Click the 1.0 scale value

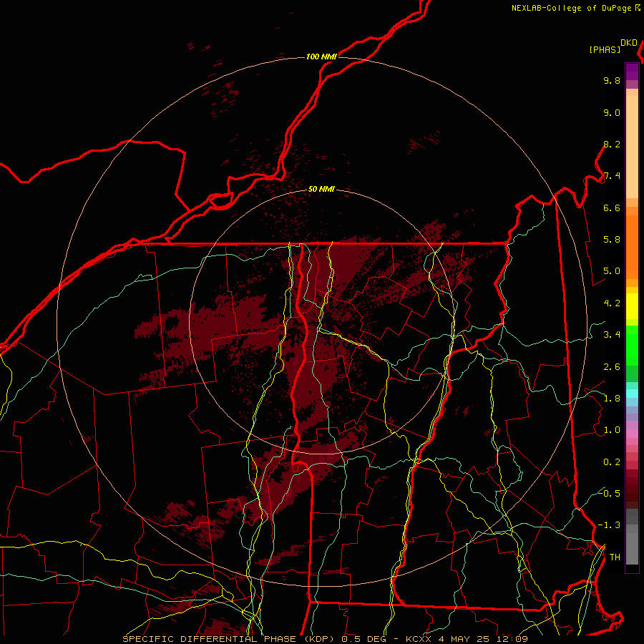612,430
